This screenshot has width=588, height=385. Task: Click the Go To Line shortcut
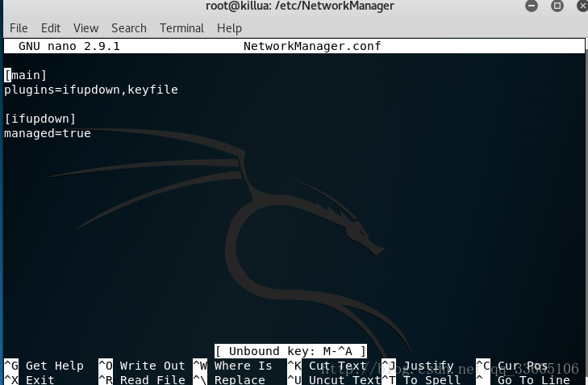523,379
